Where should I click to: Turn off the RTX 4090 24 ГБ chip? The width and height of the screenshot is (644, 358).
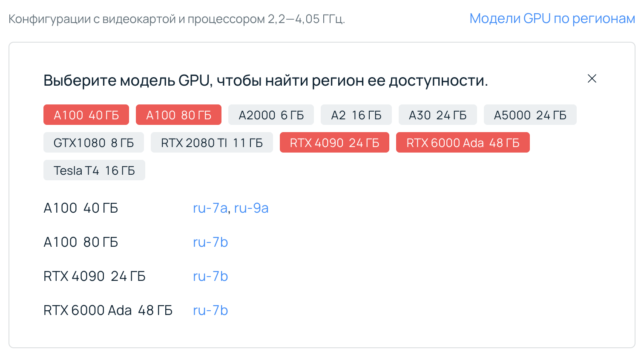334,143
